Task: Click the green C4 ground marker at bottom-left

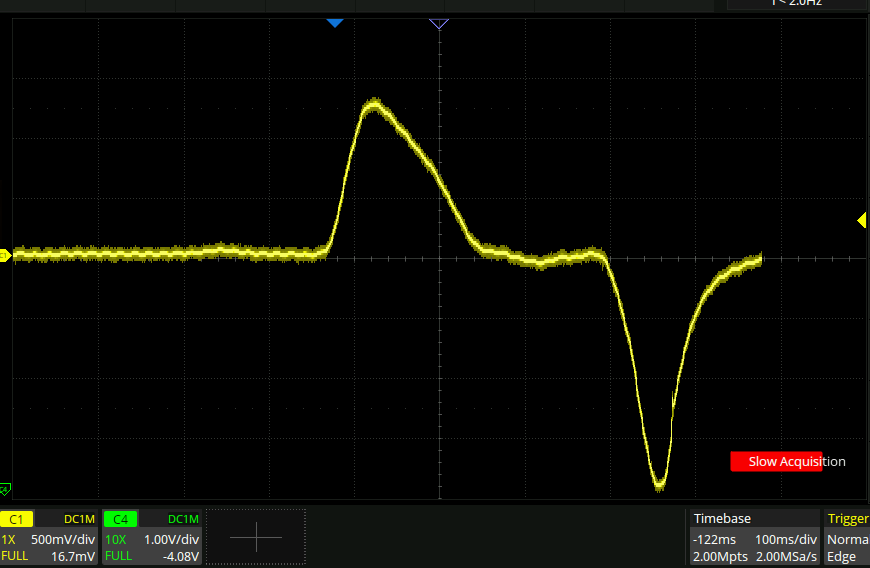Action: tap(5, 489)
